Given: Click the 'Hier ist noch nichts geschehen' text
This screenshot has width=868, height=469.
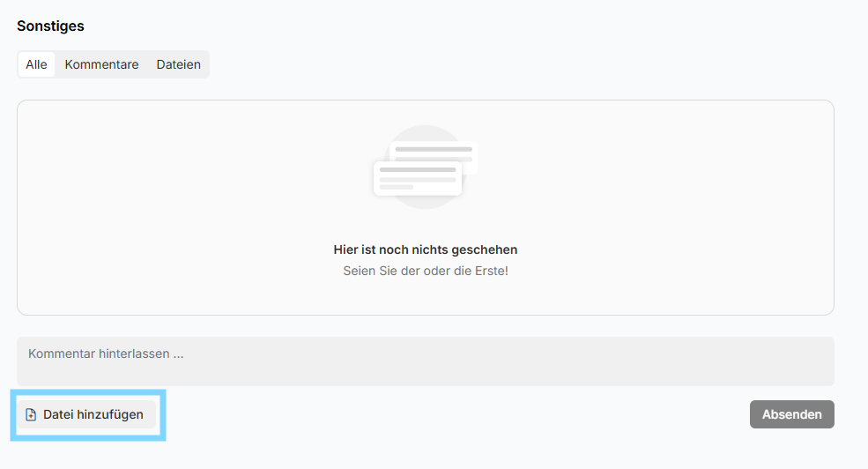Looking at the screenshot, I should [x=425, y=249].
